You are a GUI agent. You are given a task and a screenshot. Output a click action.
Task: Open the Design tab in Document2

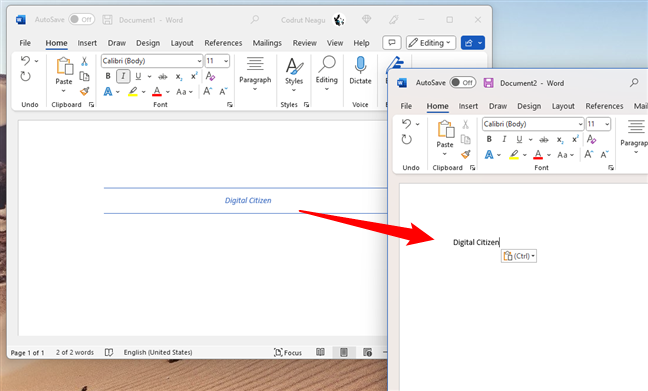tap(529, 106)
